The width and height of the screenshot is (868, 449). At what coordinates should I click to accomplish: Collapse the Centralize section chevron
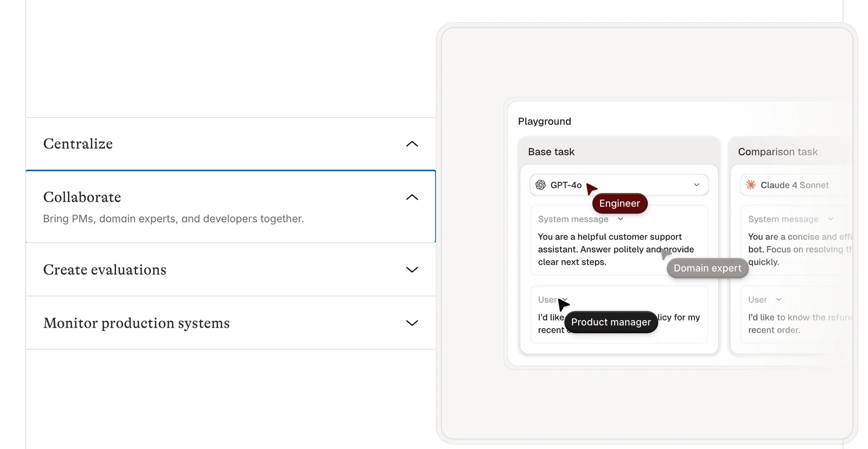point(412,144)
